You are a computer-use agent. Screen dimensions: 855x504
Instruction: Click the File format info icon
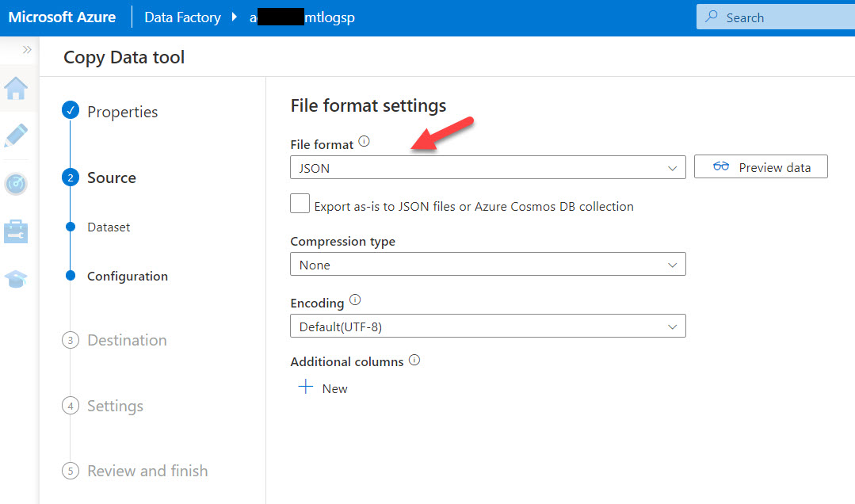point(364,139)
